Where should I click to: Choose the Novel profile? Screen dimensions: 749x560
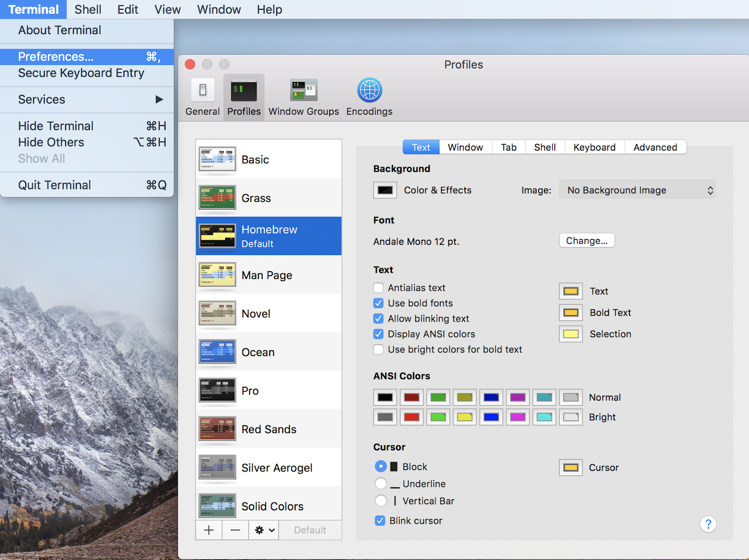(x=269, y=313)
